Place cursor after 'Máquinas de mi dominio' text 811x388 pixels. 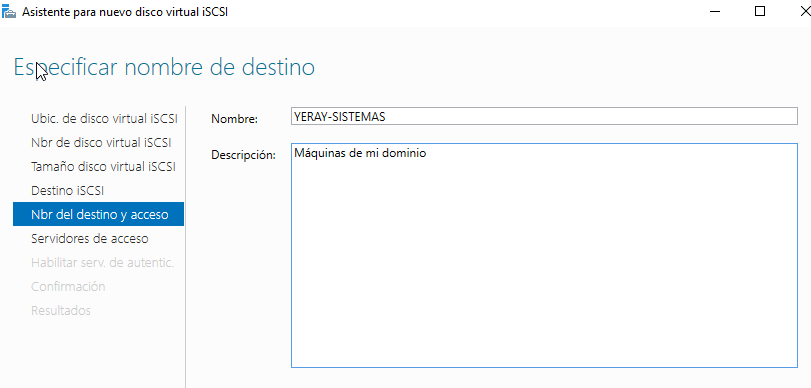427,153
